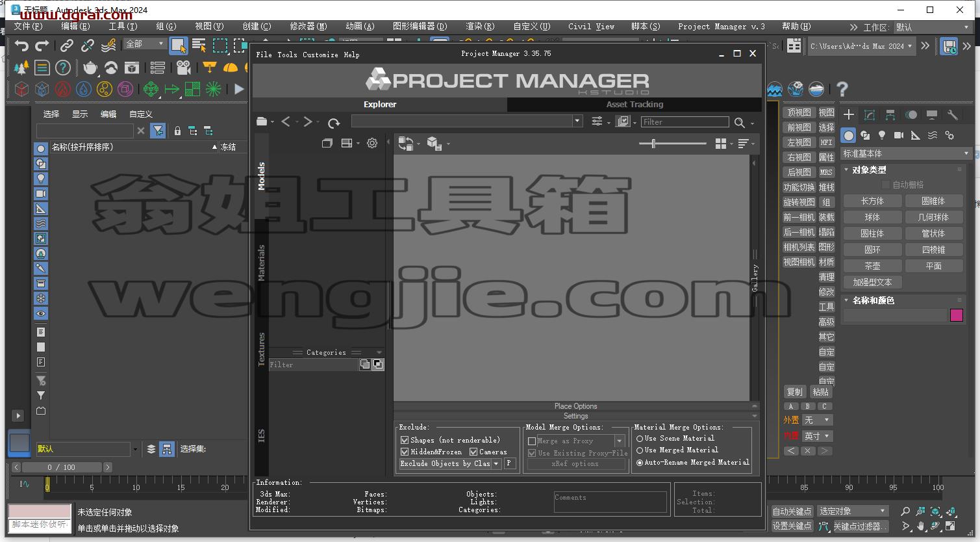Open the Utilities wrench panel
Viewport: 980px width, 542px height.
(x=953, y=115)
